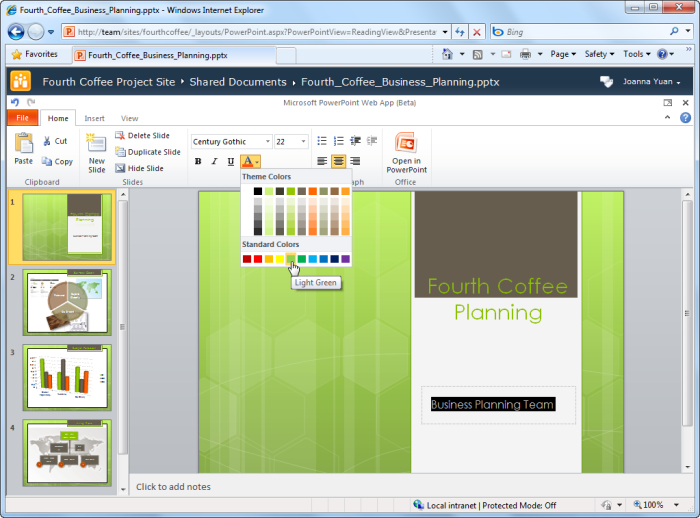Click Delete Slide
This screenshot has height=518, width=700.
point(142,135)
